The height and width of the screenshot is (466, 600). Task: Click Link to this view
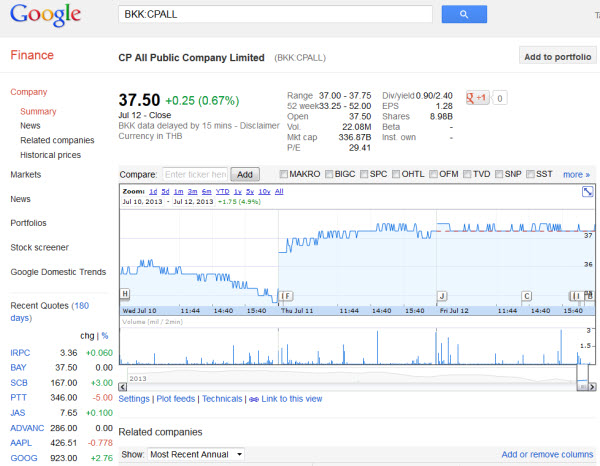[292, 399]
